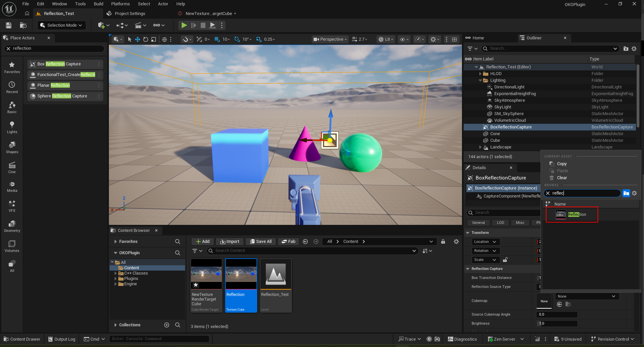The image size is (644, 347).
Task: Toggle rotation snapping in the viewport
Action: point(237,39)
